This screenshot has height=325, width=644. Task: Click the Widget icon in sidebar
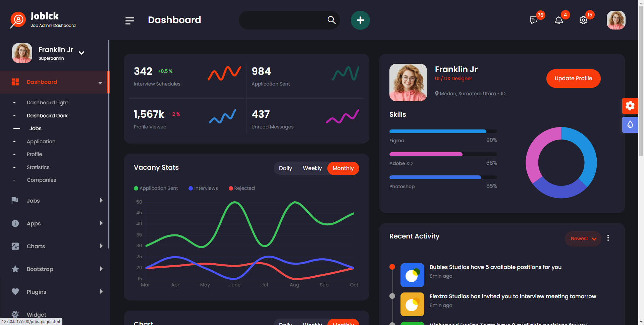15,315
